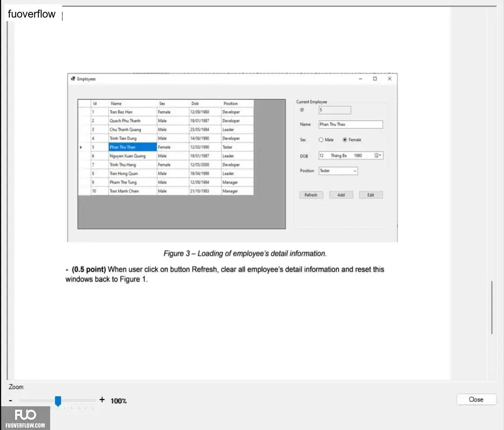Click the plus zoom-in button
The image size is (504, 430).
pos(102,400)
